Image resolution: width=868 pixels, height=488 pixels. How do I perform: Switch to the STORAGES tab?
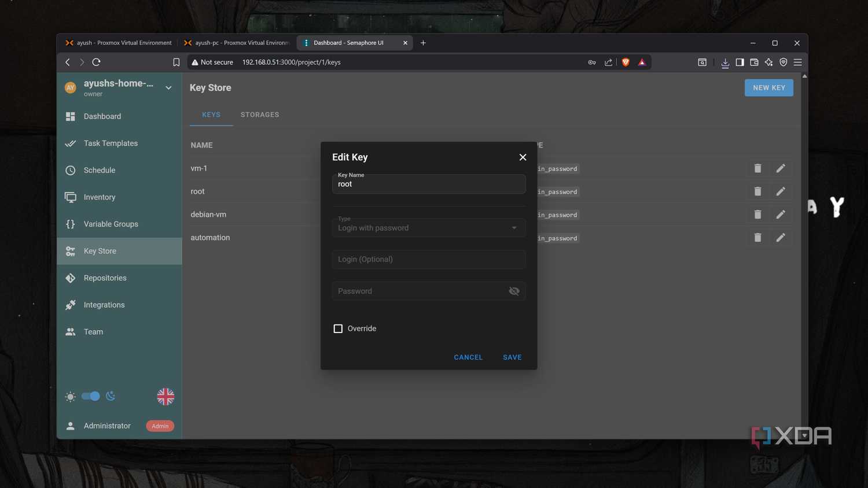260,114
